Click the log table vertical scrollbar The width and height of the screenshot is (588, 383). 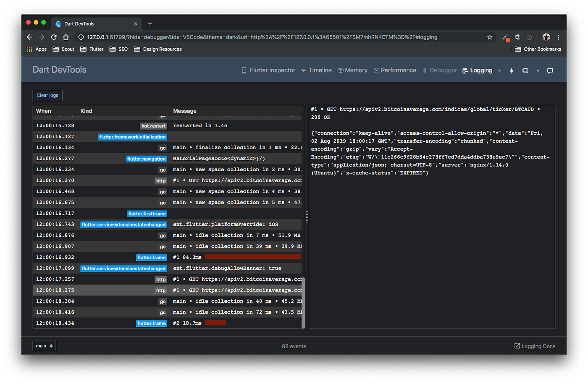coord(303,302)
